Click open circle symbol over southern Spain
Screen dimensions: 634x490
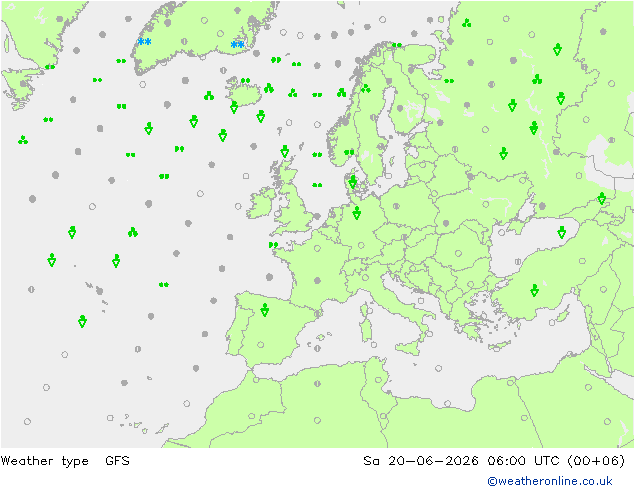click(261, 345)
